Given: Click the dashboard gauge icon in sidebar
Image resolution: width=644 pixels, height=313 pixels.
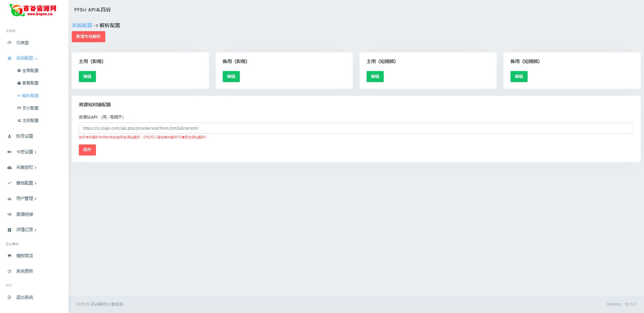Looking at the screenshot, I should coord(9,43).
